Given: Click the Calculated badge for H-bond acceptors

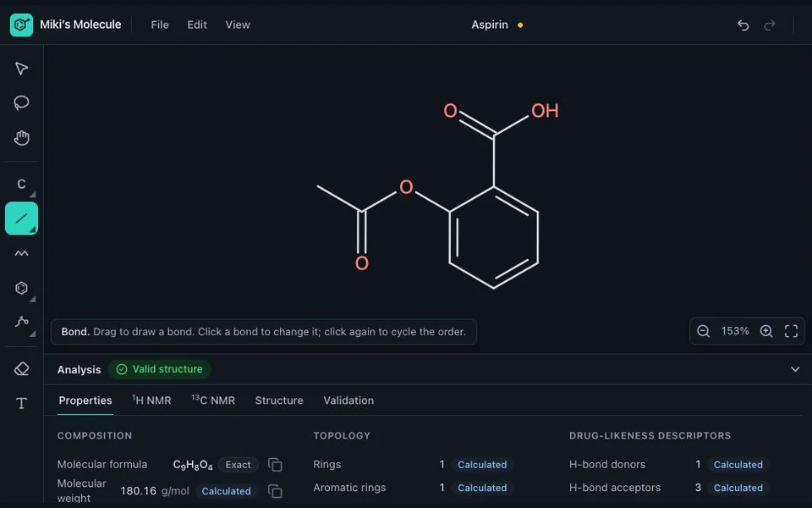Looking at the screenshot, I should (738, 488).
